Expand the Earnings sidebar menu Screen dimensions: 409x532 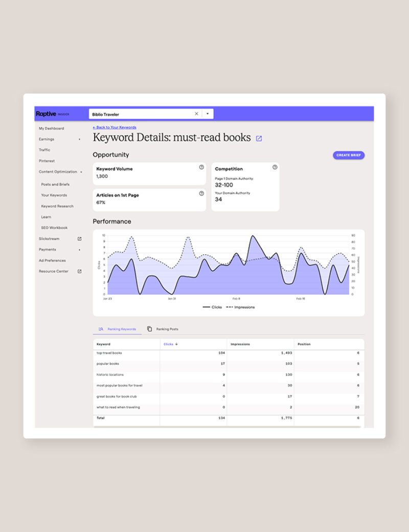pyautogui.click(x=79, y=139)
